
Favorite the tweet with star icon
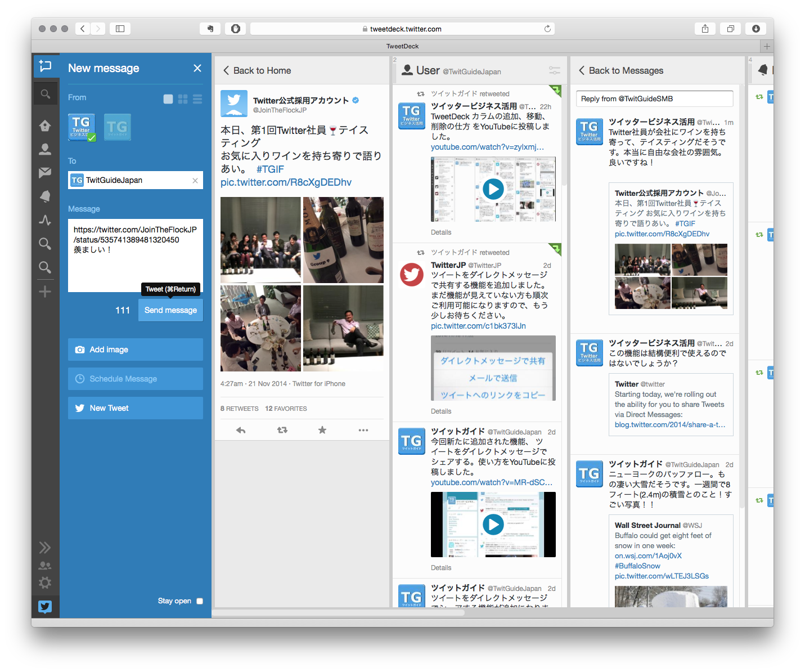322,430
